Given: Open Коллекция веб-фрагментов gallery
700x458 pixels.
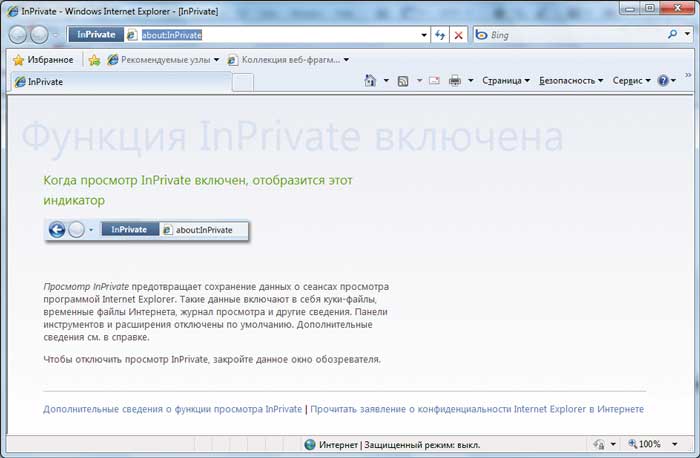Looking at the screenshot, I should [x=288, y=60].
